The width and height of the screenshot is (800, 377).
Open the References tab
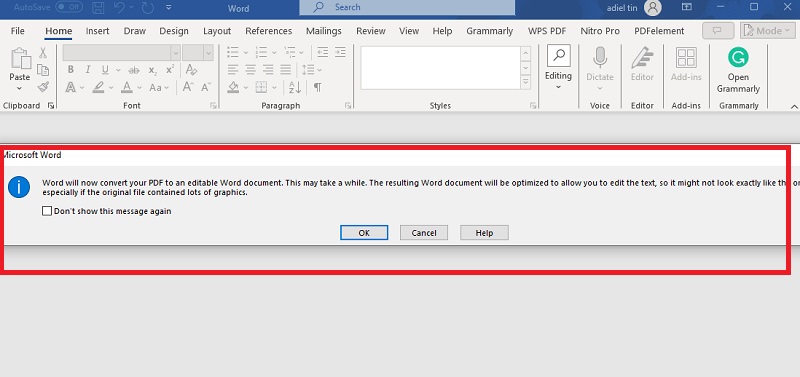coord(269,31)
